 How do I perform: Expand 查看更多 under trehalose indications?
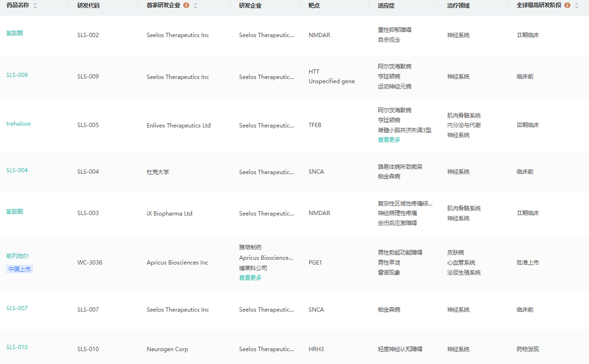[389, 140]
